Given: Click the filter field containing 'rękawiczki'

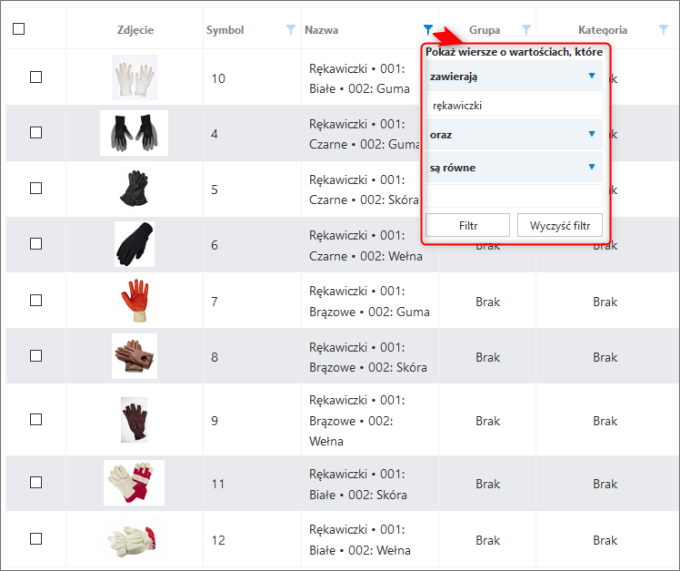Looking at the screenshot, I should pyautogui.click(x=514, y=105).
